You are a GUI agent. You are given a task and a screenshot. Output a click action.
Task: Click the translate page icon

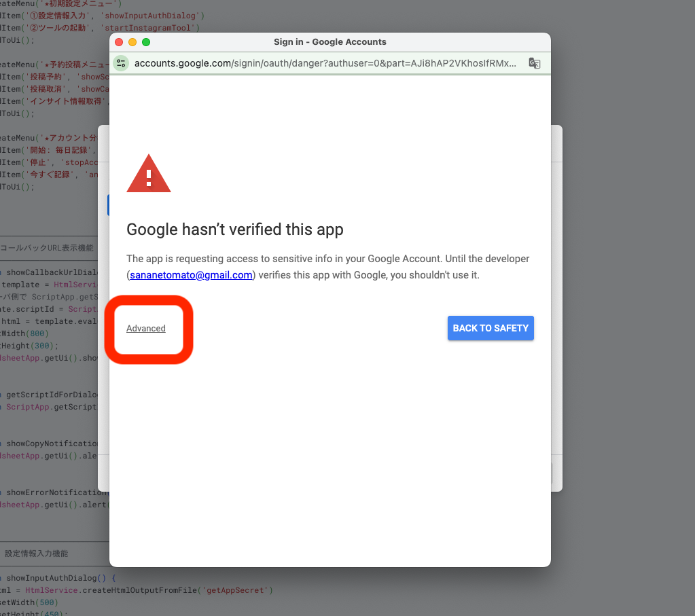pos(535,63)
